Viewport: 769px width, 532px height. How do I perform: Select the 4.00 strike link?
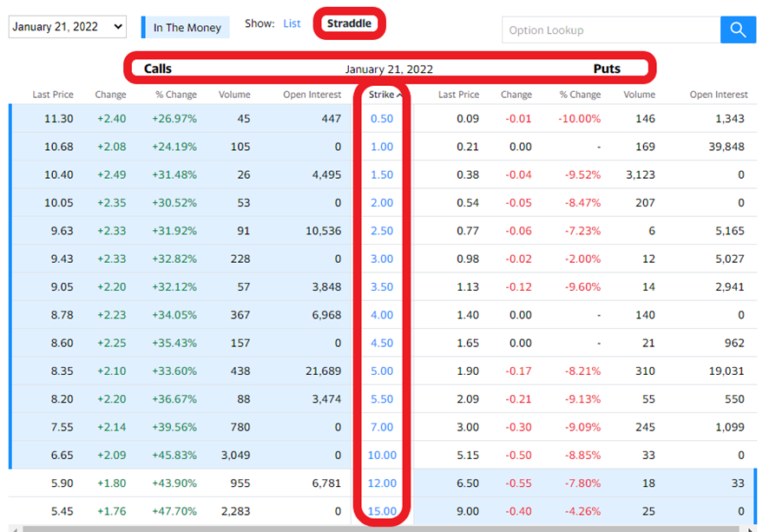(x=382, y=315)
